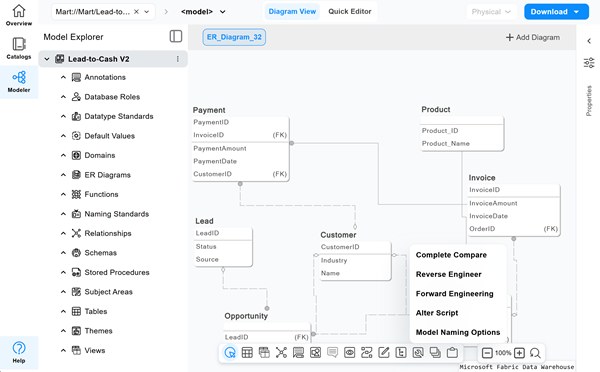600x372 pixels.
Task: Choose Complete Compare from the menu
Action: point(451,255)
